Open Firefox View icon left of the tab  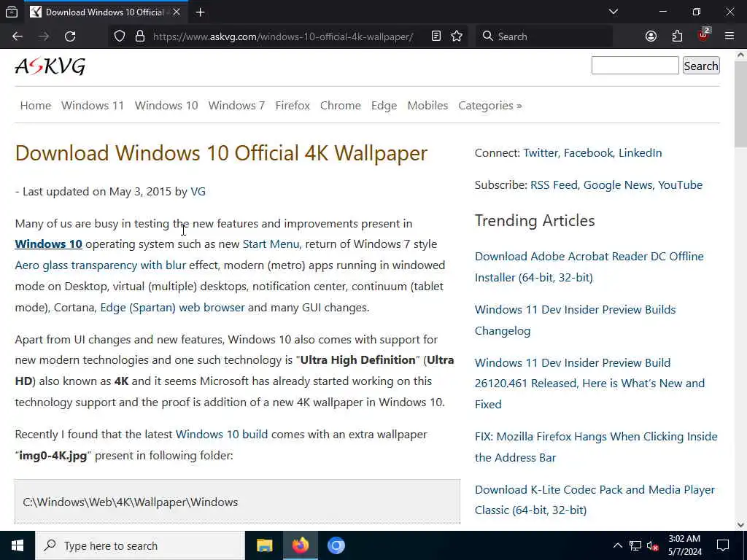coord(12,12)
